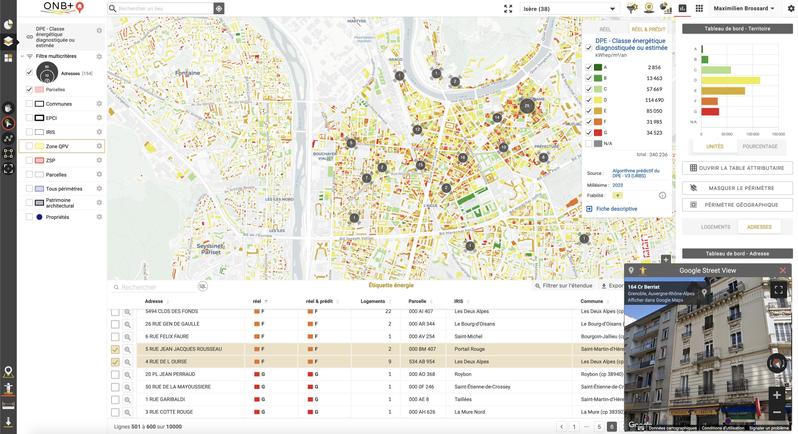Enter fullscreen in Google Street View

[778, 290]
